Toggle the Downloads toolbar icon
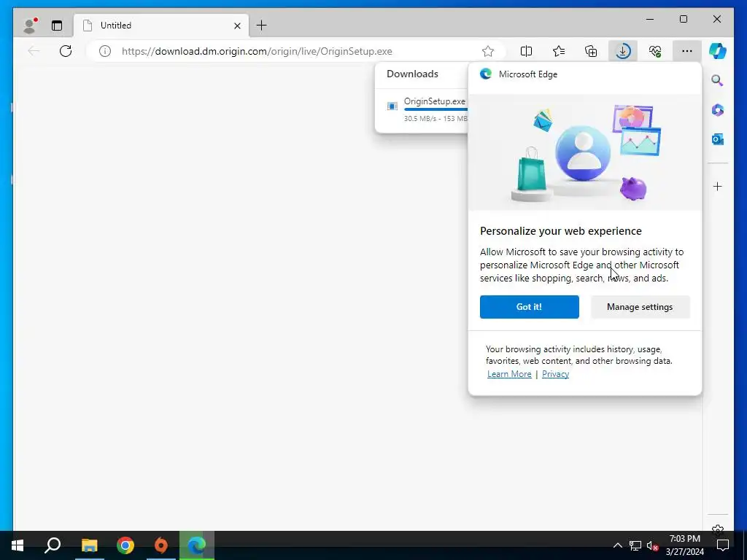 coord(623,51)
